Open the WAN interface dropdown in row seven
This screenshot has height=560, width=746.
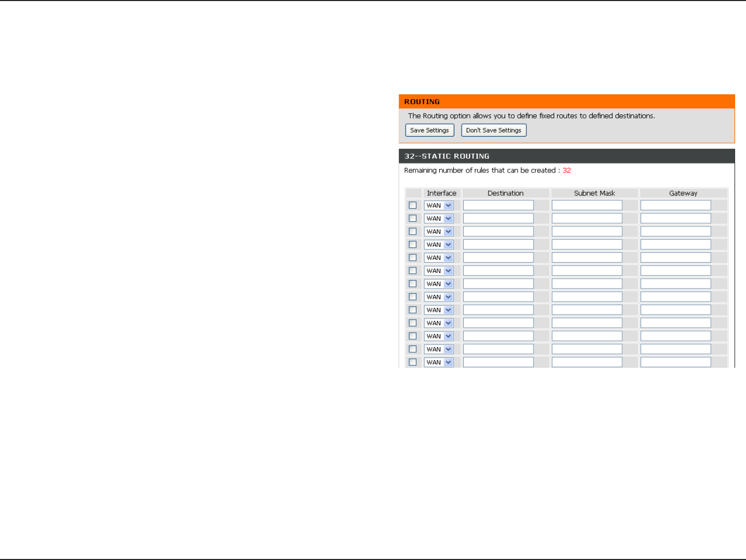pyautogui.click(x=439, y=284)
